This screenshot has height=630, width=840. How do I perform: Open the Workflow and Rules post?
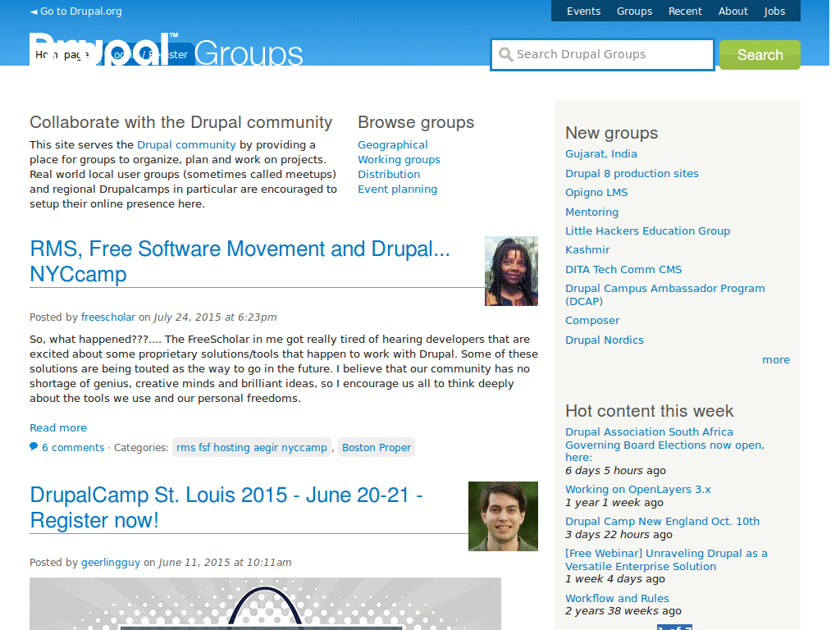pos(617,598)
